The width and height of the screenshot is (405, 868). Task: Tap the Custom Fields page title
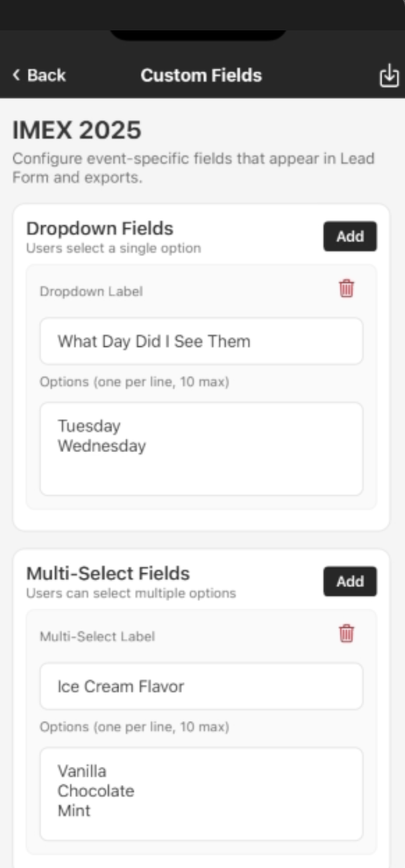point(201,75)
